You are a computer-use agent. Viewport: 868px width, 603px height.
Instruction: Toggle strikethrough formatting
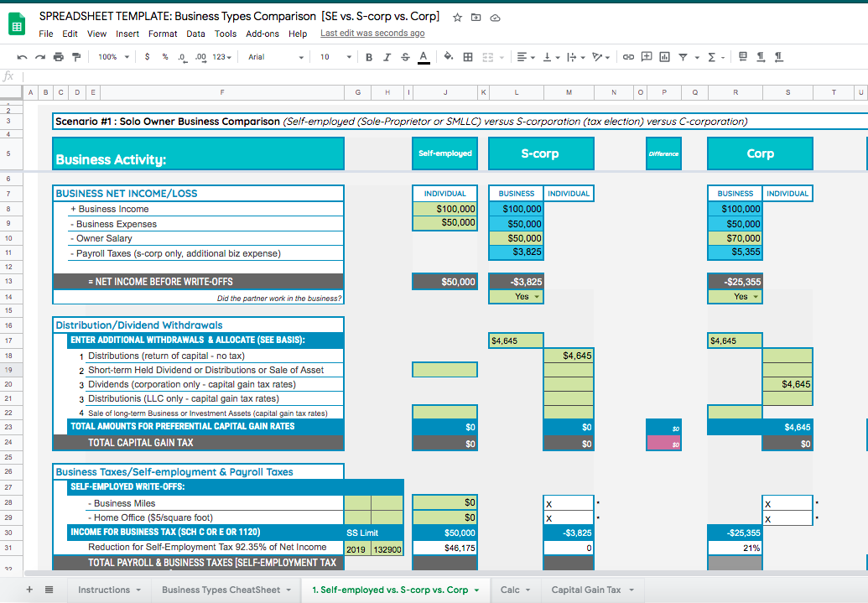pyautogui.click(x=405, y=57)
